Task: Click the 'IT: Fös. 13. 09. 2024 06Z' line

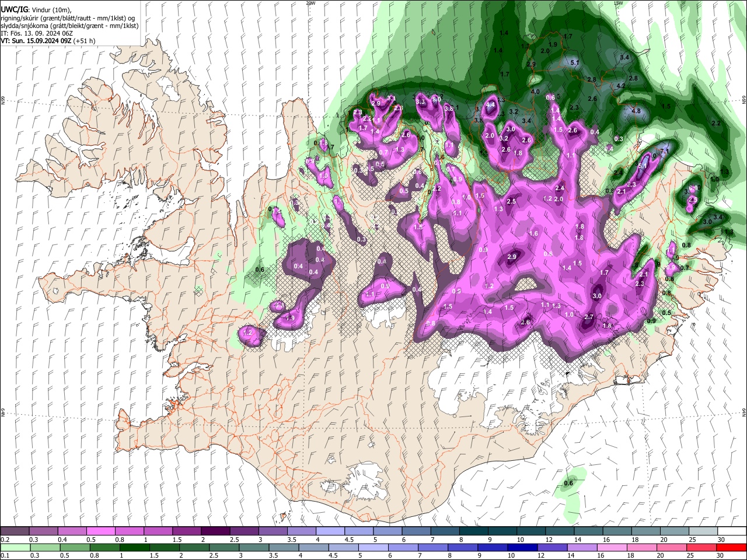Action: pos(37,33)
